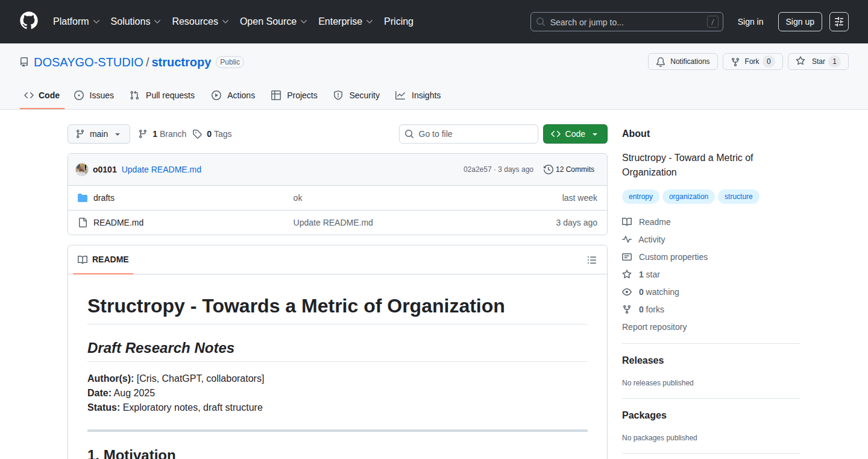Open the Security tab
The height and width of the screenshot is (459, 868).
tap(357, 95)
